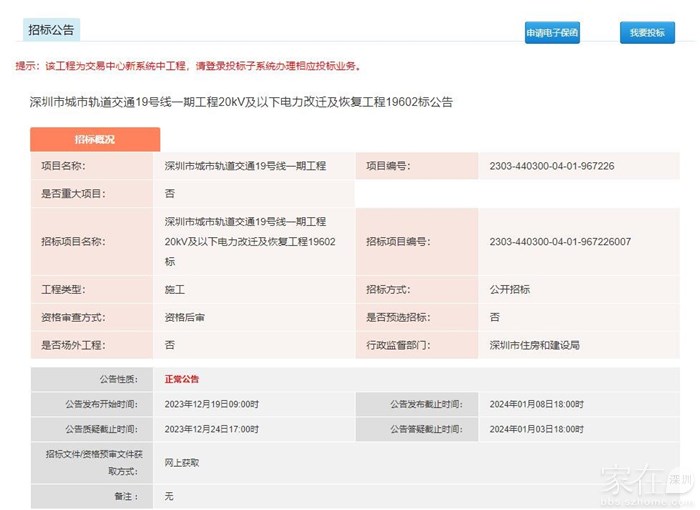The height and width of the screenshot is (510, 700).
Task: Click the 施工 project type value
Action: click(175, 289)
